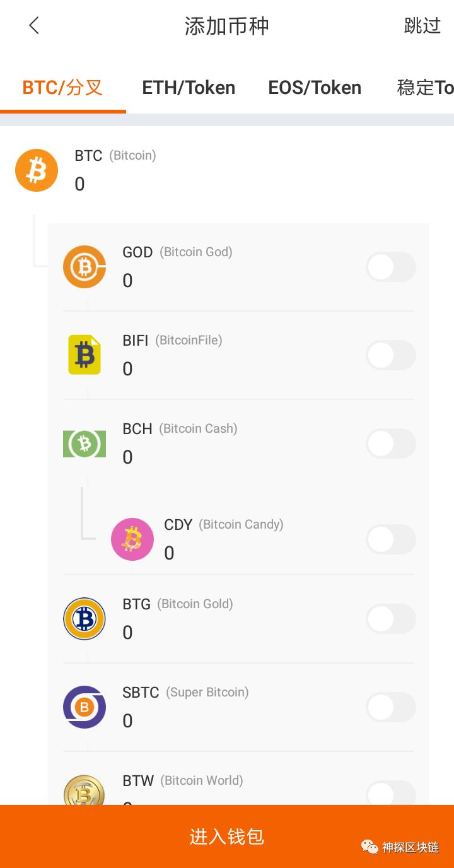Tap the orange BTC Bitcoin logo
The height and width of the screenshot is (868, 454).
coord(37,170)
